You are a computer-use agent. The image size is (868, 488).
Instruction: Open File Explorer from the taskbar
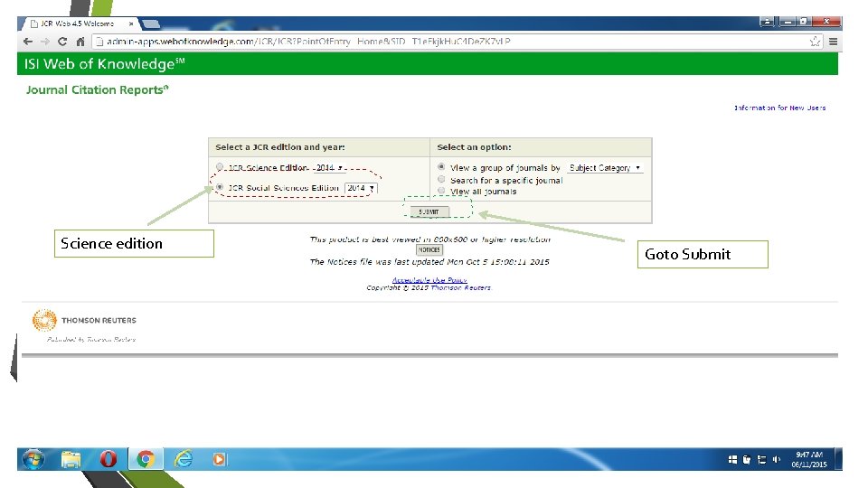[71, 459]
